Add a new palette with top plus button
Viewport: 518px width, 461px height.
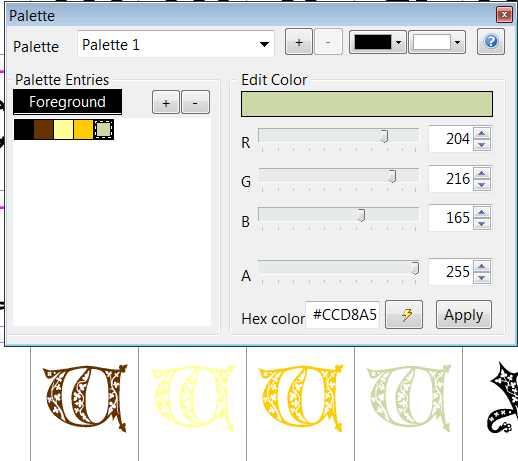299,42
